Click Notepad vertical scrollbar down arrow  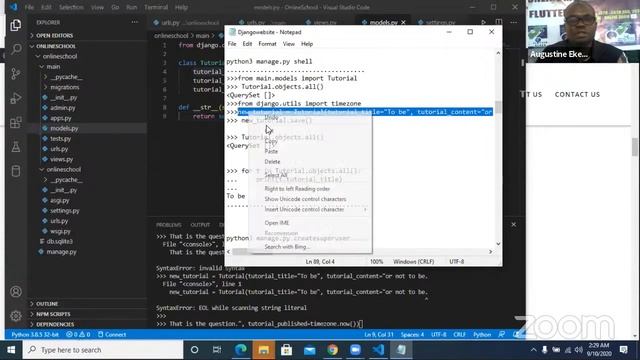(498, 244)
